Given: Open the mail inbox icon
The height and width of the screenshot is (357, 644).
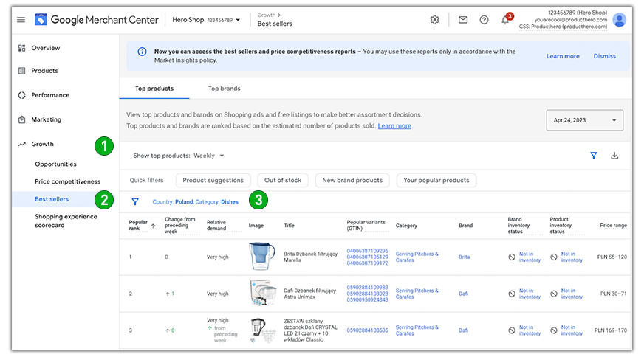Looking at the screenshot, I should point(463,20).
